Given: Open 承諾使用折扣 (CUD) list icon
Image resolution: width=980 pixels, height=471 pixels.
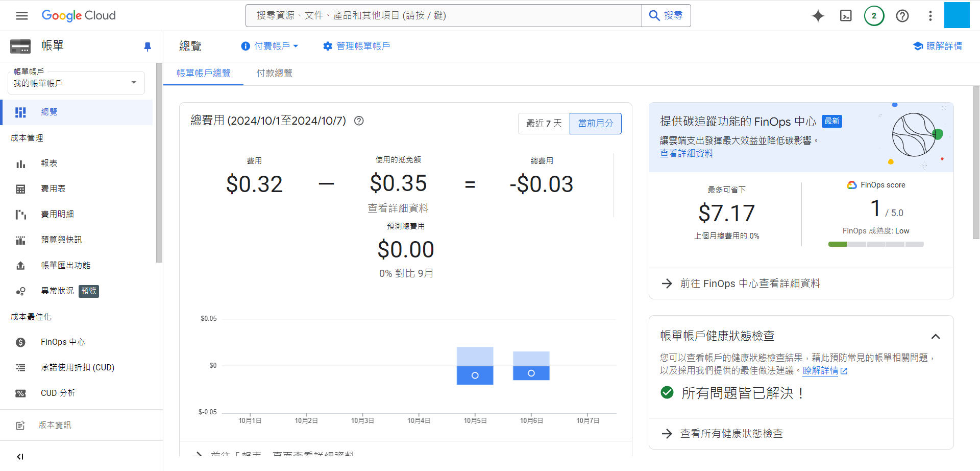Looking at the screenshot, I should 20,368.
